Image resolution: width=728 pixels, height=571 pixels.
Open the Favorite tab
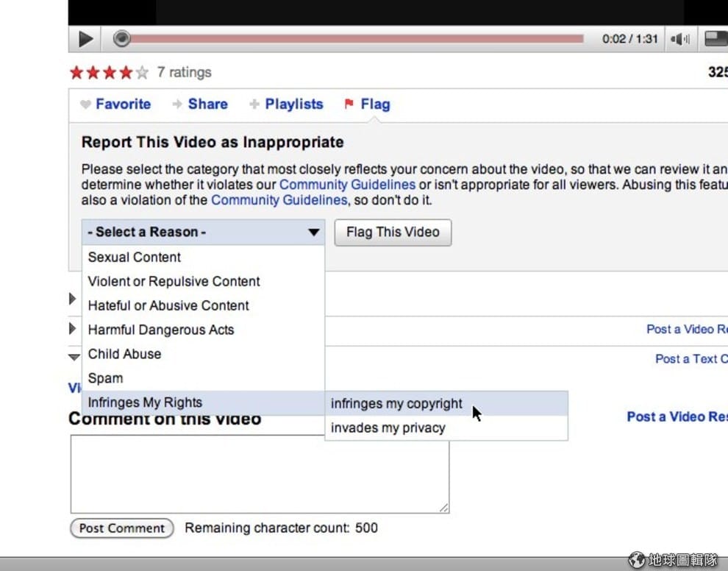[123, 104]
